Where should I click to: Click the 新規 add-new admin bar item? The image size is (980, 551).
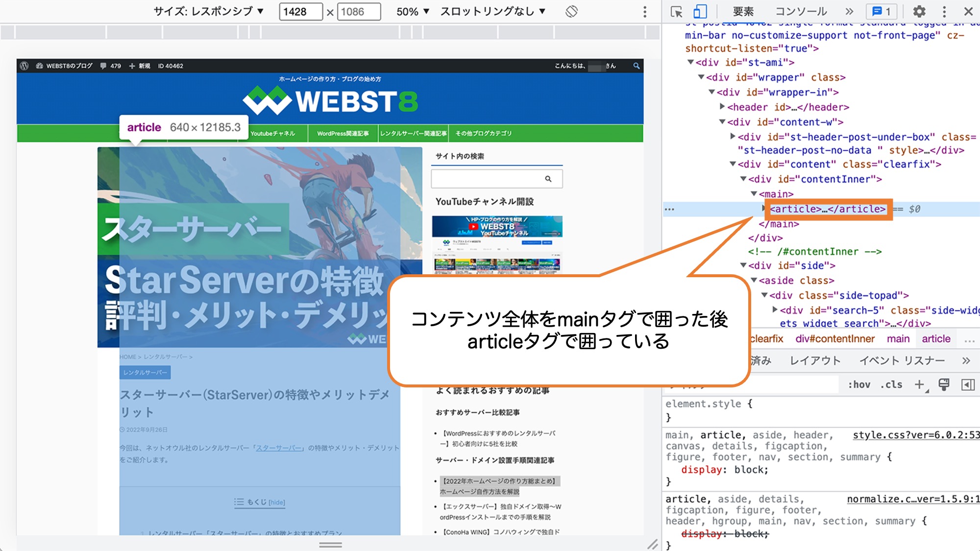point(140,66)
